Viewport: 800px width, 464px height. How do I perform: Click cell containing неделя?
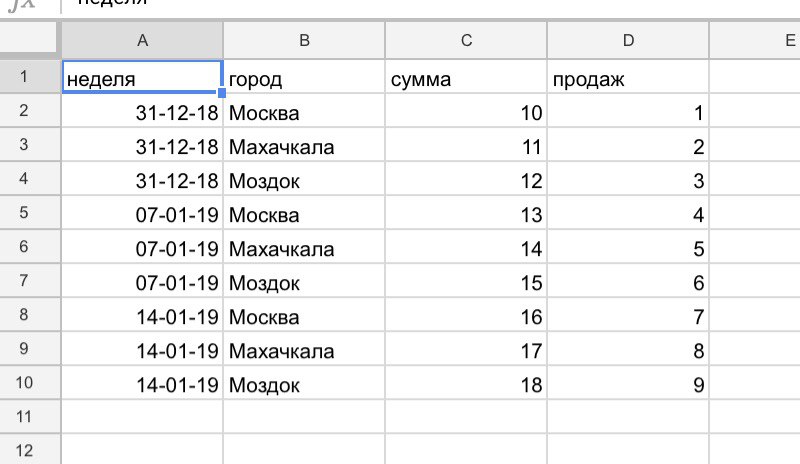click(x=142, y=77)
